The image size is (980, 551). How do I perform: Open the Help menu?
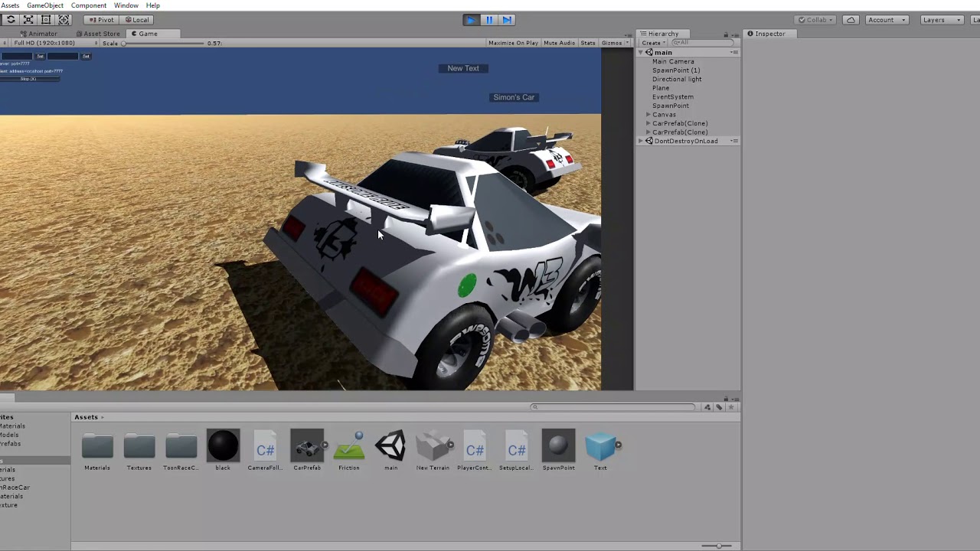[153, 5]
